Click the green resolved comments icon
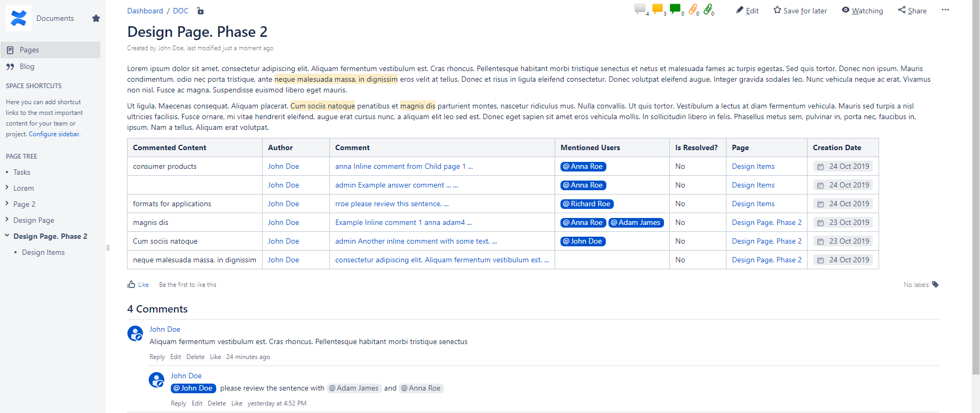The width and height of the screenshot is (980, 413). 675,9
